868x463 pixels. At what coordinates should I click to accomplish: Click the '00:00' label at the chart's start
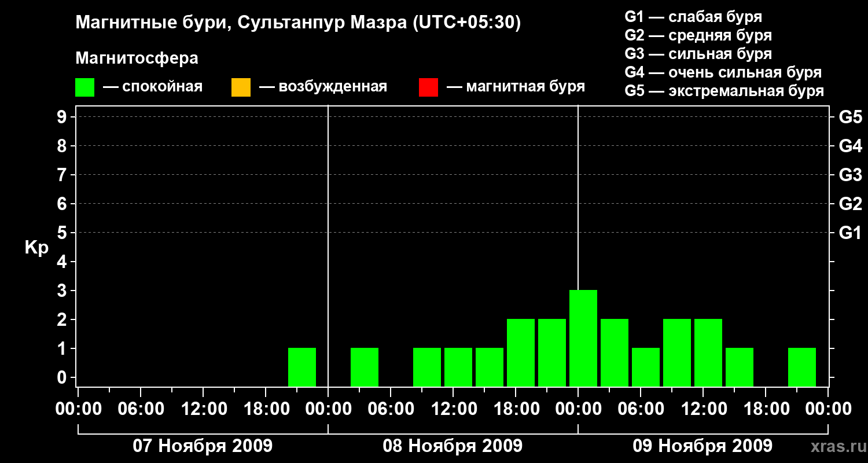click(78, 409)
